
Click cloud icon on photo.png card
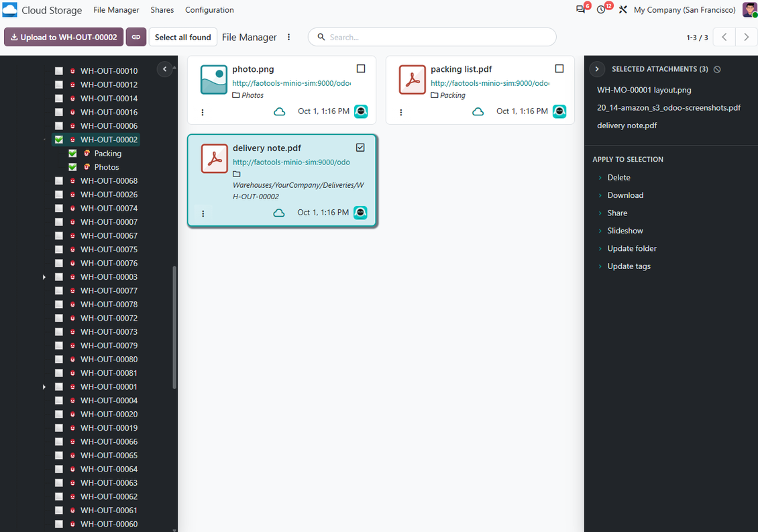[x=280, y=112]
